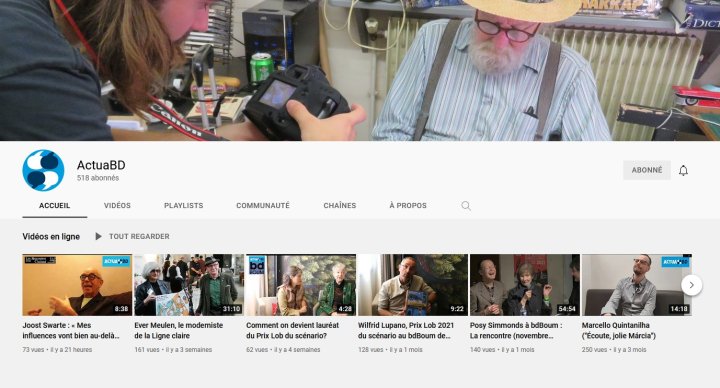Click the title 'Comment on devient lauréat du Prix Lob'

tap(292, 331)
